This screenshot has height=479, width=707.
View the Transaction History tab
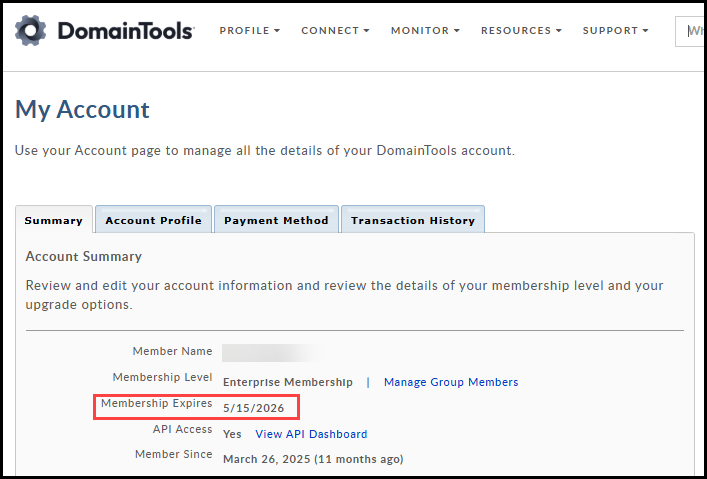[x=412, y=220]
